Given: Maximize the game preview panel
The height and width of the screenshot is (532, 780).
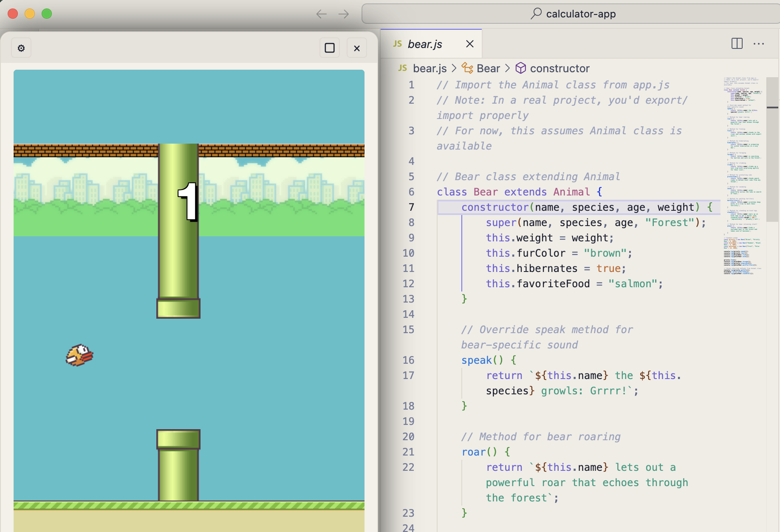Looking at the screenshot, I should pos(330,48).
